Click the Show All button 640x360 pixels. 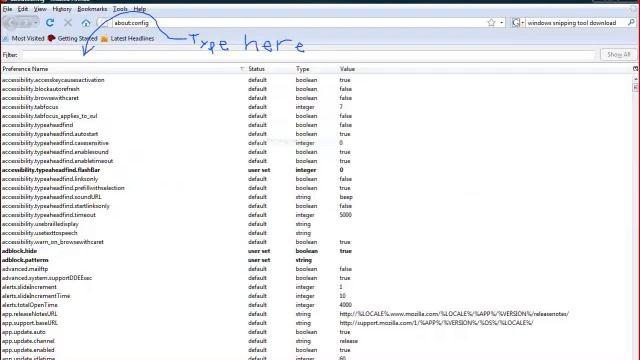[x=618, y=55]
